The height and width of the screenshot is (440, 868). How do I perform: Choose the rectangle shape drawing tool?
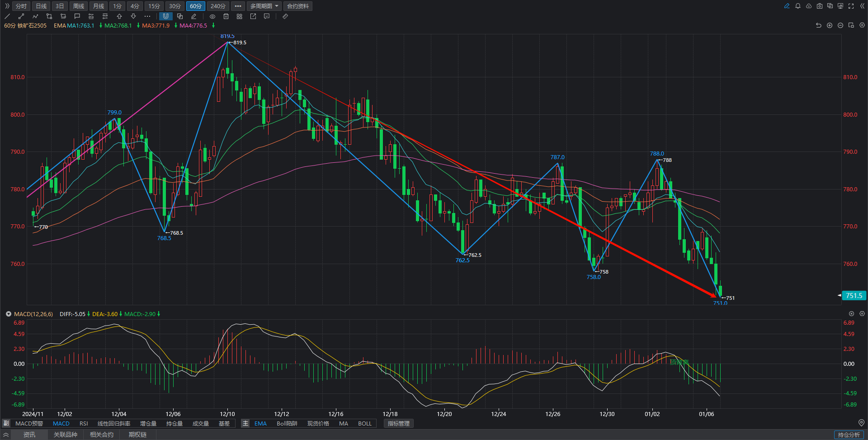tap(49, 16)
